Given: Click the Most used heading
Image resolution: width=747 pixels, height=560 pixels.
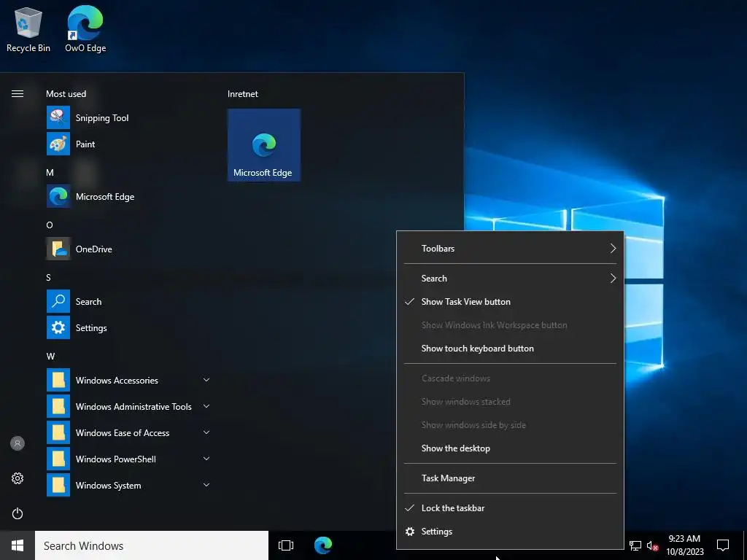Looking at the screenshot, I should tap(66, 94).
